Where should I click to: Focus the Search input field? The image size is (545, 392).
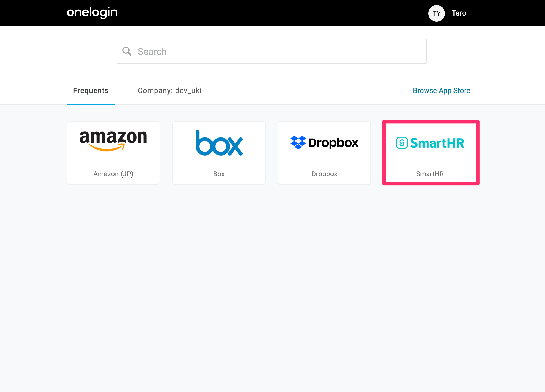271,51
